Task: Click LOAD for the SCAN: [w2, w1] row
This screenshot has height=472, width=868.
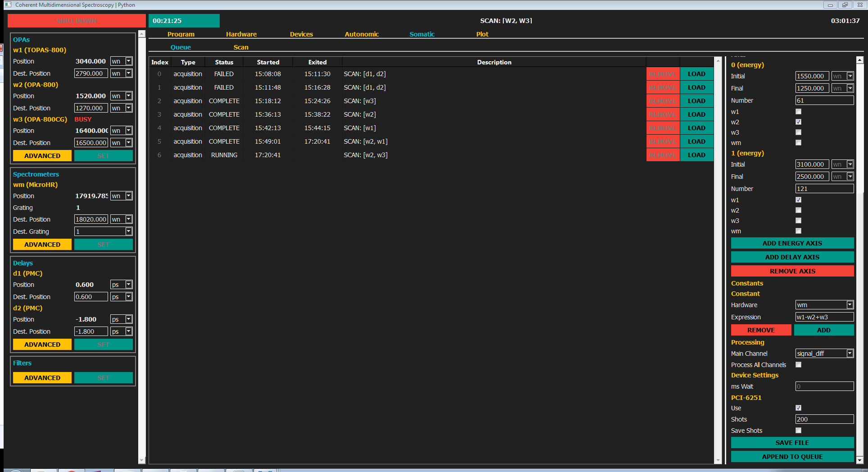Action: click(x=696, y=141)
